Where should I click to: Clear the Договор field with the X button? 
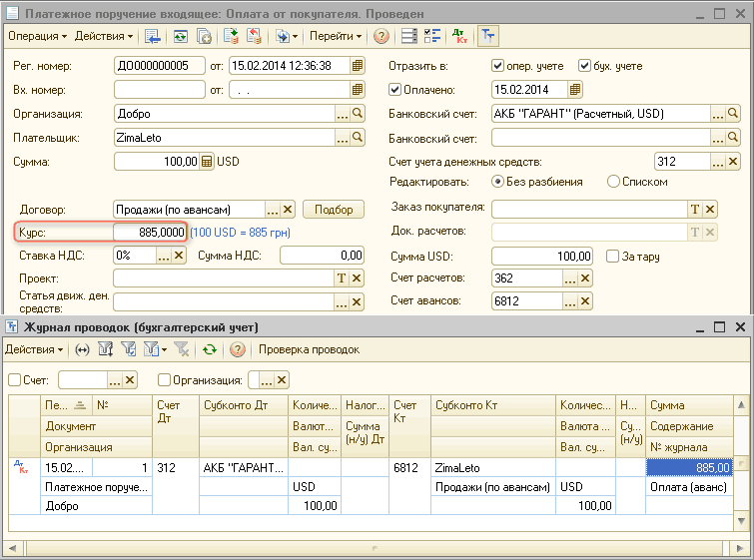(x=288, y=209)
